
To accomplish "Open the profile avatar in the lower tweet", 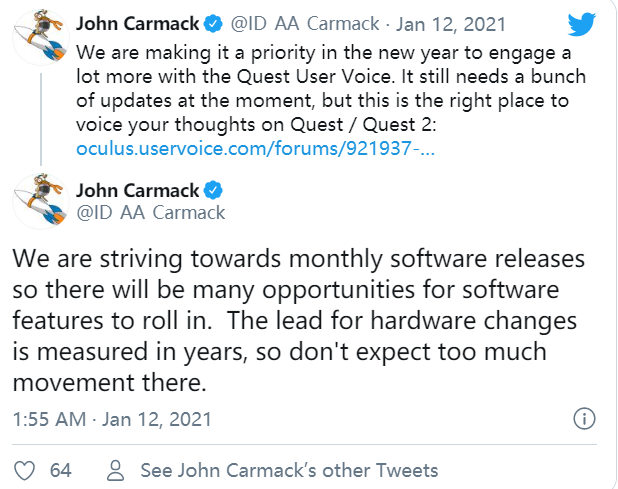I will [39, 200].
